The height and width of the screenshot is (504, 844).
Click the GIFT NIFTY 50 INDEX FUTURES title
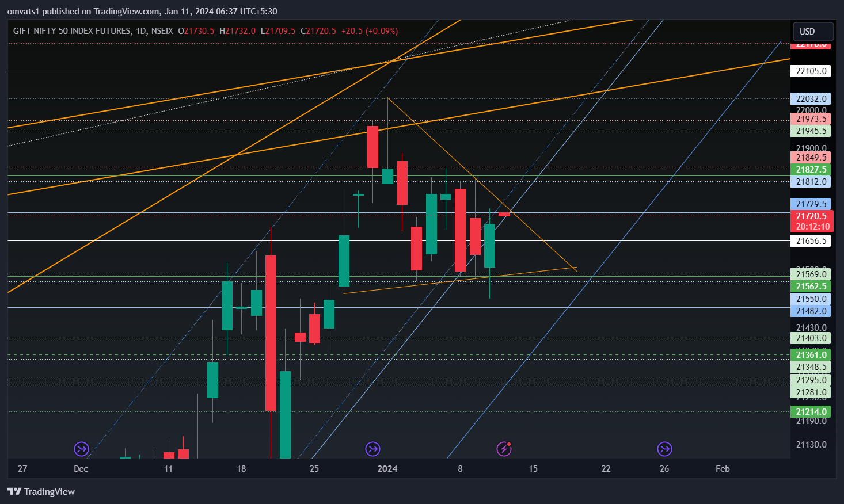pos(73,31)
